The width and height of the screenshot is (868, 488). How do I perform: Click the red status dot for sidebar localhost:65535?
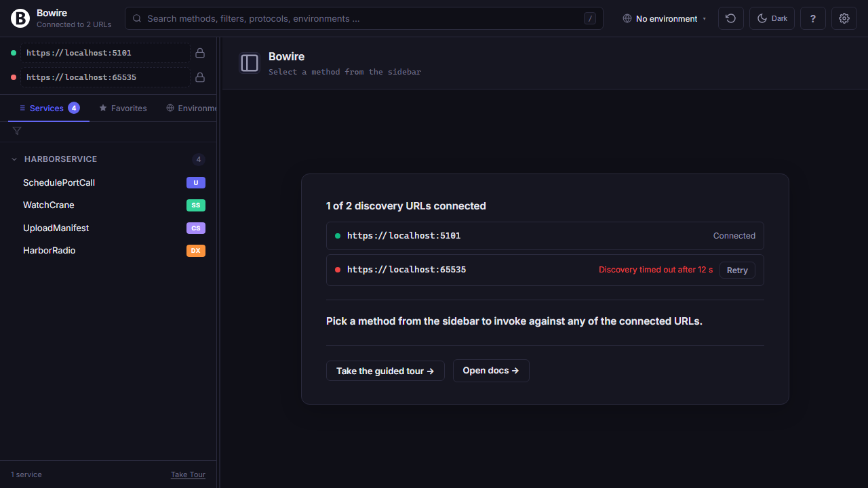14,77
